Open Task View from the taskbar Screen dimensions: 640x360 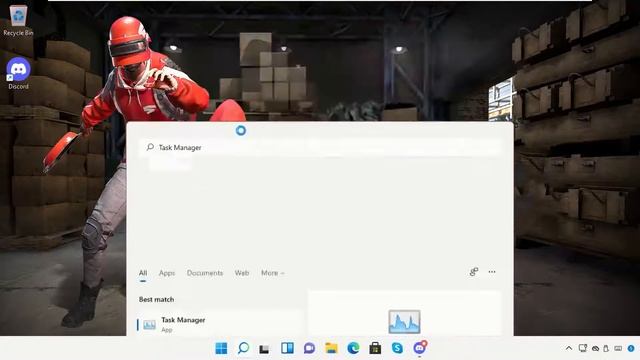[x=264, y=349]
